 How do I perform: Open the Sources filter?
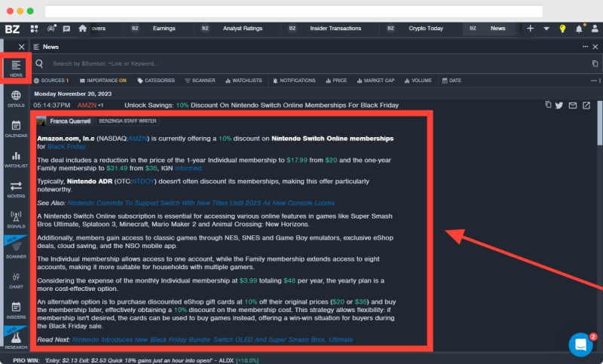point(51,81)
